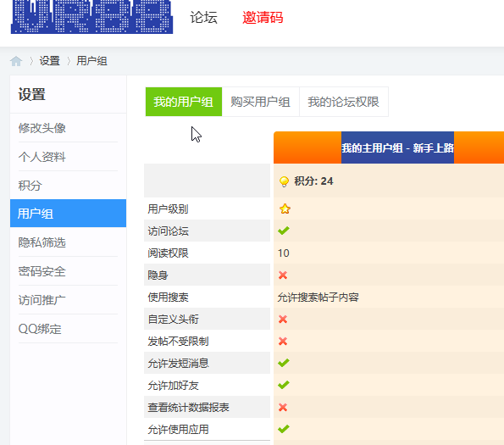504x445 pixels.
Task: Click the green check in 允许使用应用 row
Action: point(284,429)
